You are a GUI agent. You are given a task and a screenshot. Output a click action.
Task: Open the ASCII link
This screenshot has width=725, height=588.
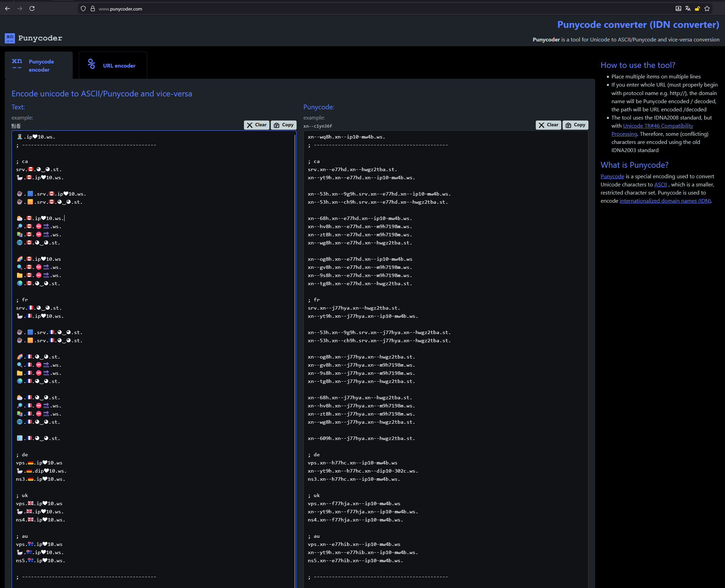point(660,185)
